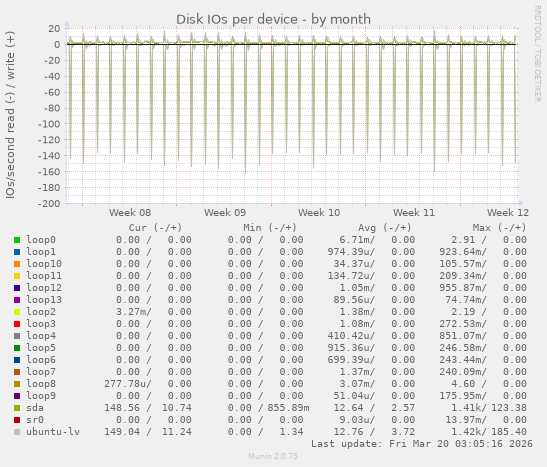Click the ubuntu-lv max value '1.42k/'
Viewport: 547px width, 467px height.
(x=469, y=432)
